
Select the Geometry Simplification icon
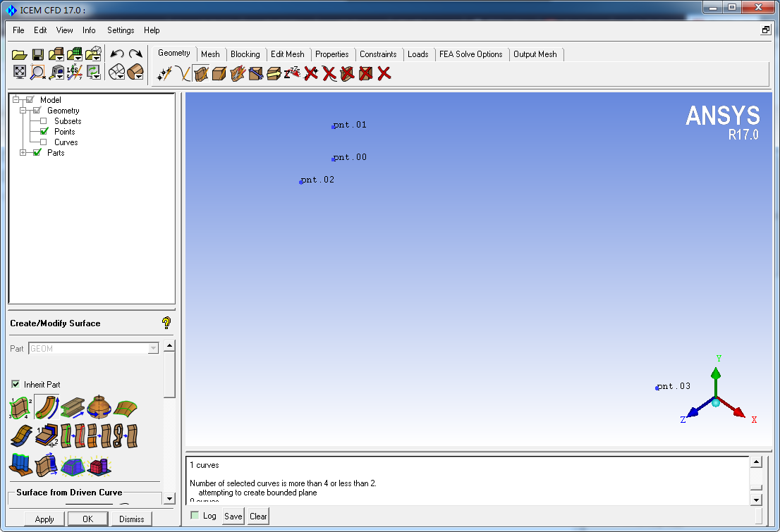pyautogui.click(x=73, y=465)
